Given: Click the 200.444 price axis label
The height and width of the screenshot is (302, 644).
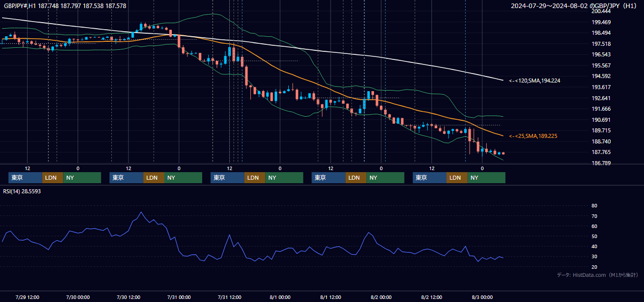Looking at the screenshot, I should point(601,11).
